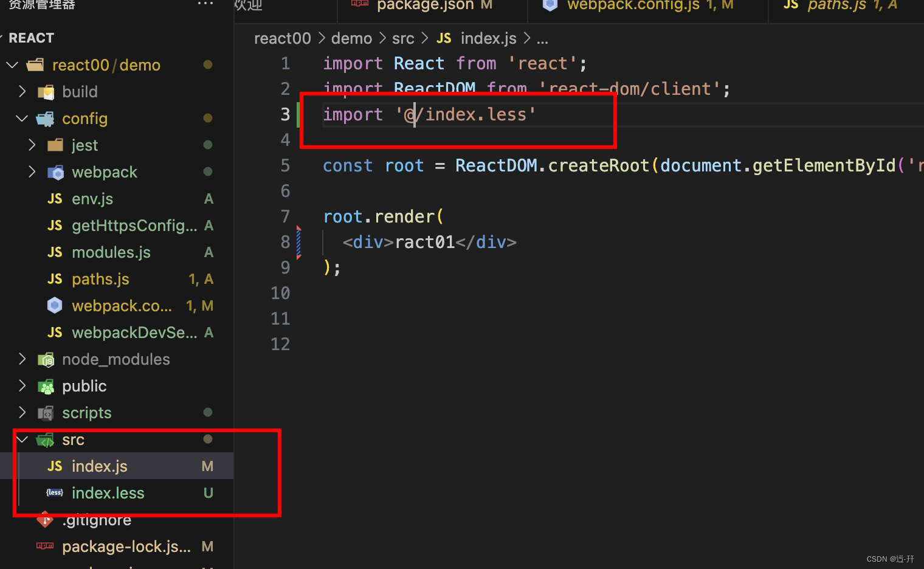Click the node_modules folder icon
924x569 pixels.
[46, 359]
